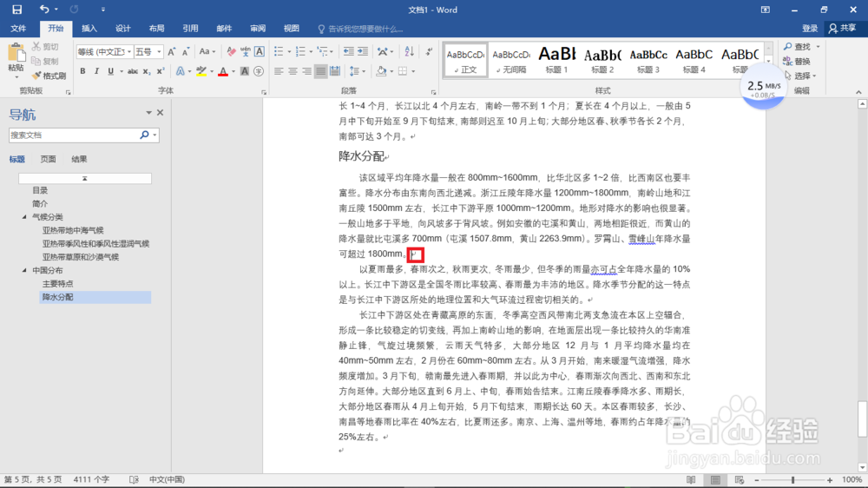
Task: Click the Distributed alignment icon
Action: coord(335,71)
